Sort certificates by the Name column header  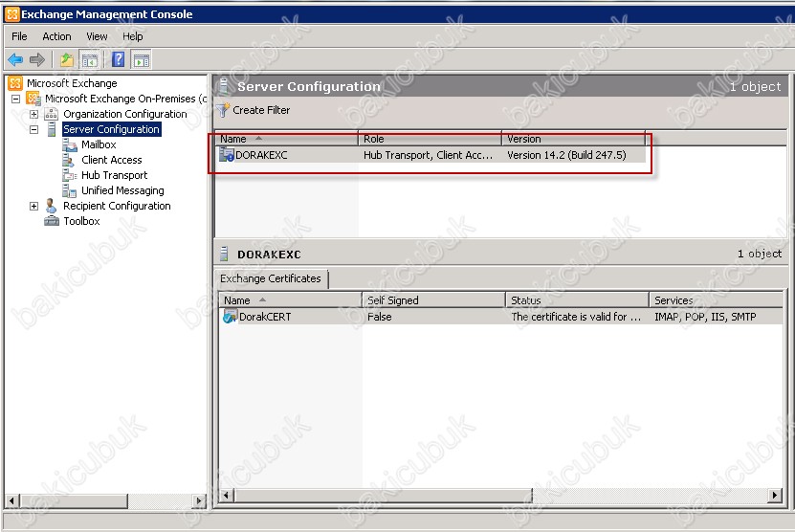[x=291, y=300]
